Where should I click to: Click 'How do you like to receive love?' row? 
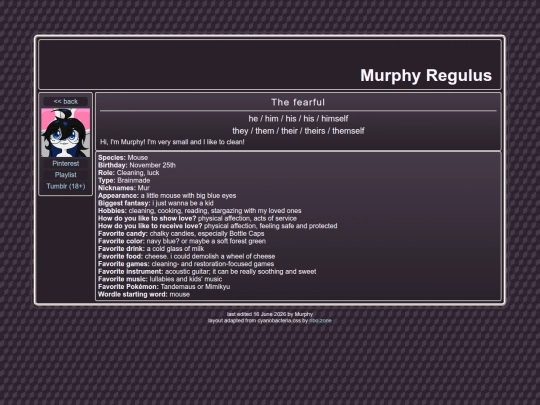(x=218, y=226)
